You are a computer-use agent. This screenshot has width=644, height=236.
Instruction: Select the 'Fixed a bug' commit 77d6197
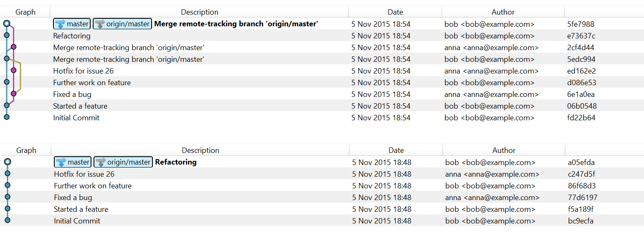(73, 198)
